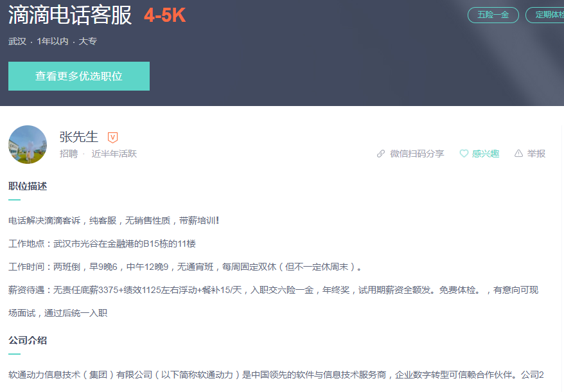Click the chain link share icon
This screenshot has width=564, height=392.
(x=380, y=154)
